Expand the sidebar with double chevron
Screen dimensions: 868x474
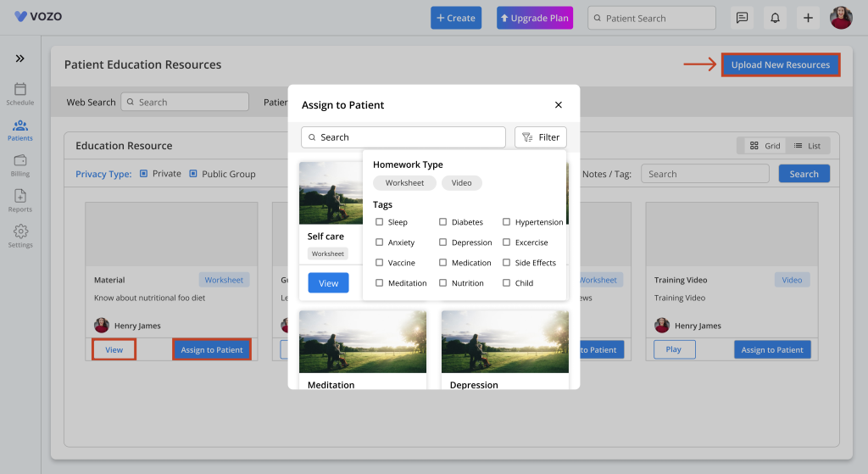point(20,59)
